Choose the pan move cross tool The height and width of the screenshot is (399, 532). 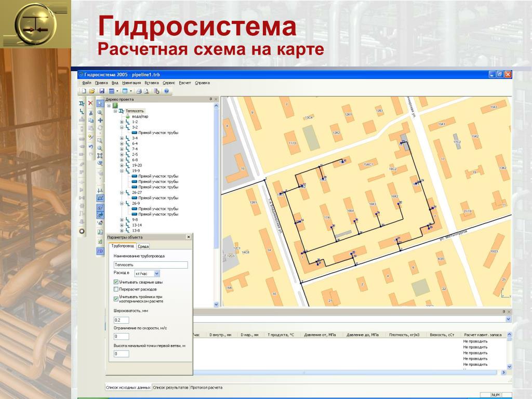[100, 120]
